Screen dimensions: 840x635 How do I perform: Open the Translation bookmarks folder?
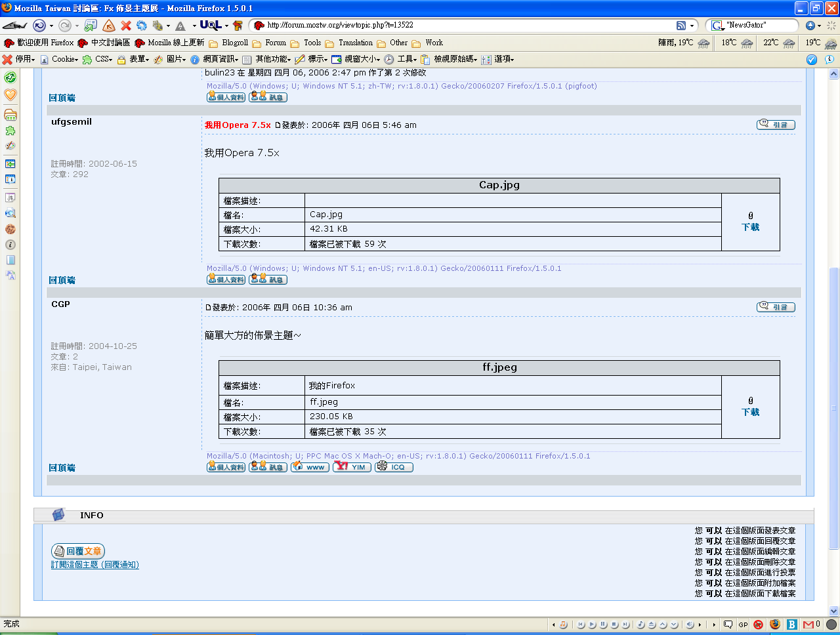click(x=355, y=43)
